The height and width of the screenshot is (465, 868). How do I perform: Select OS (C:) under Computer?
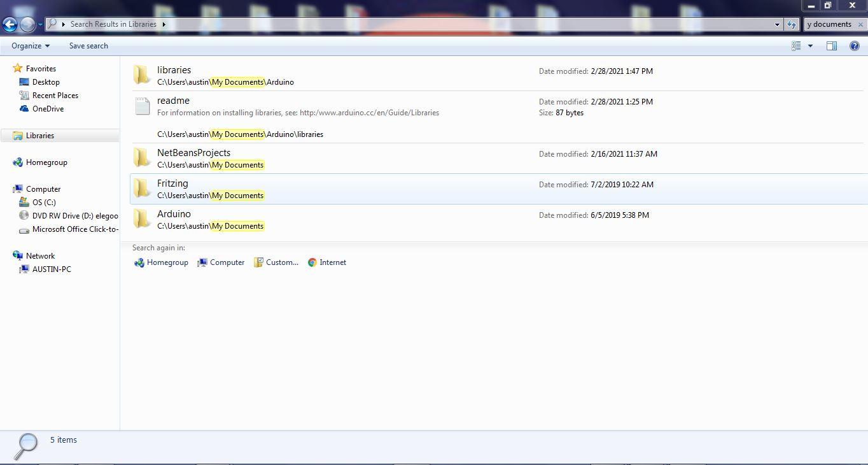(x=45, y=202)
